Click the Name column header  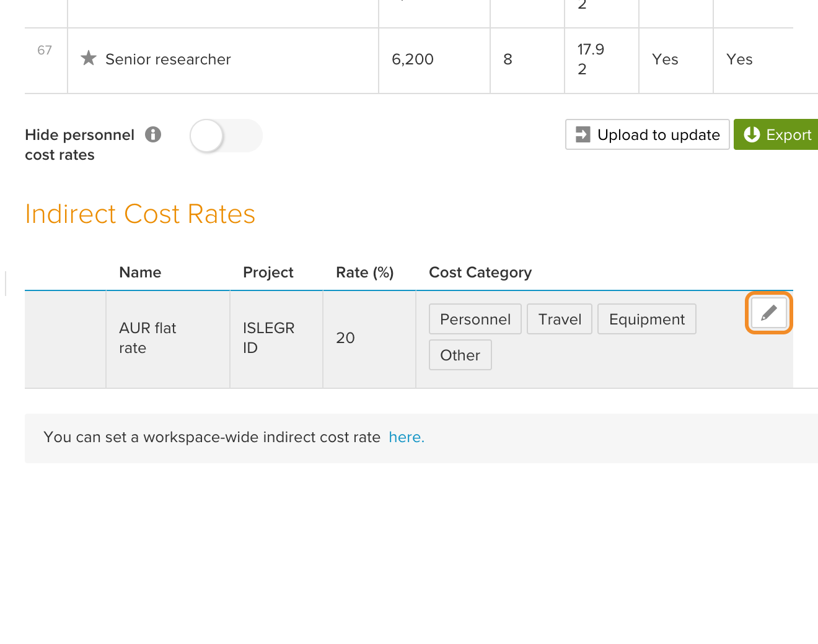(140, 272)
